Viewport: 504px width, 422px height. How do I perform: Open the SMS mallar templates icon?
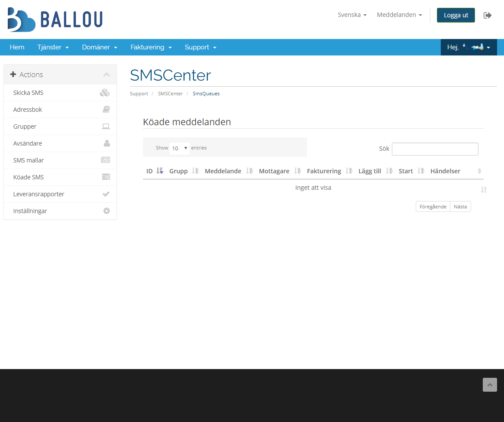(x=105, y=160)
